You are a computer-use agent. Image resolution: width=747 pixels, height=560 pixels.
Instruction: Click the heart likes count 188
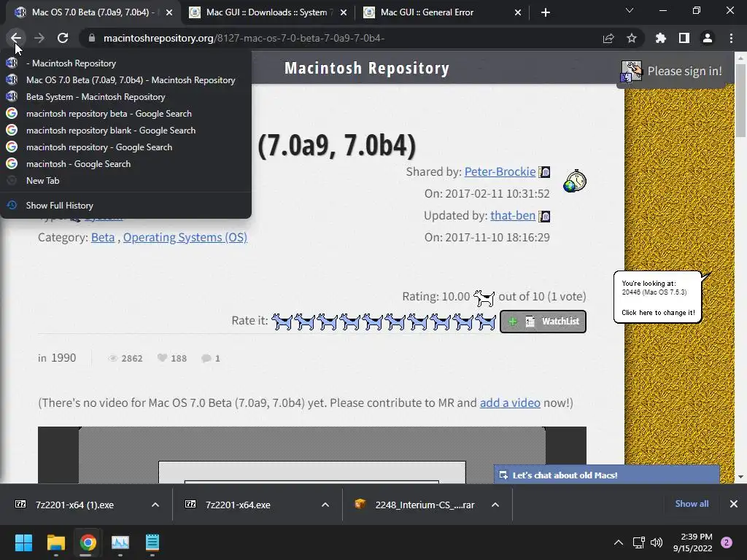[172, 358]
